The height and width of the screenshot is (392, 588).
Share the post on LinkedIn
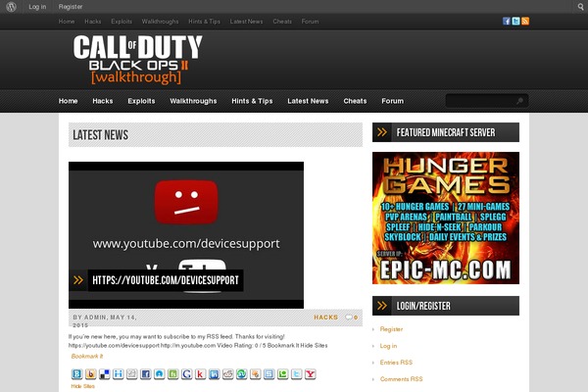tap(214, 374)
